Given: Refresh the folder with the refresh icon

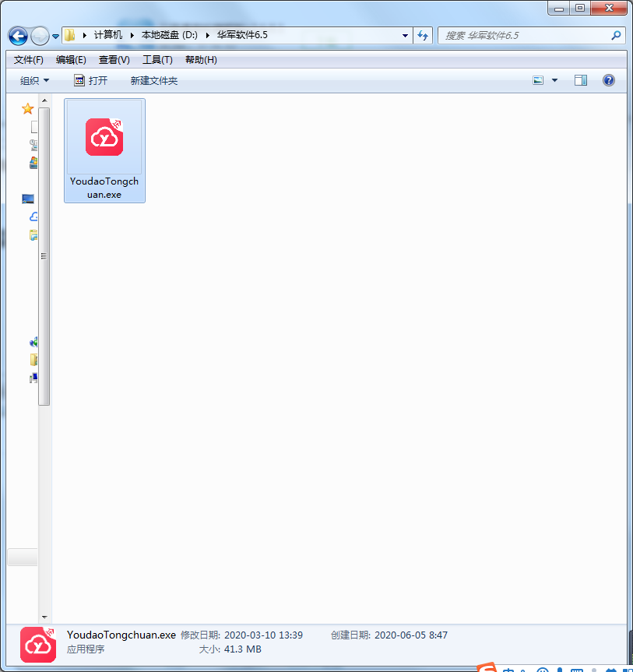Looking at the screenshot, I should click(x=423, y=36).
